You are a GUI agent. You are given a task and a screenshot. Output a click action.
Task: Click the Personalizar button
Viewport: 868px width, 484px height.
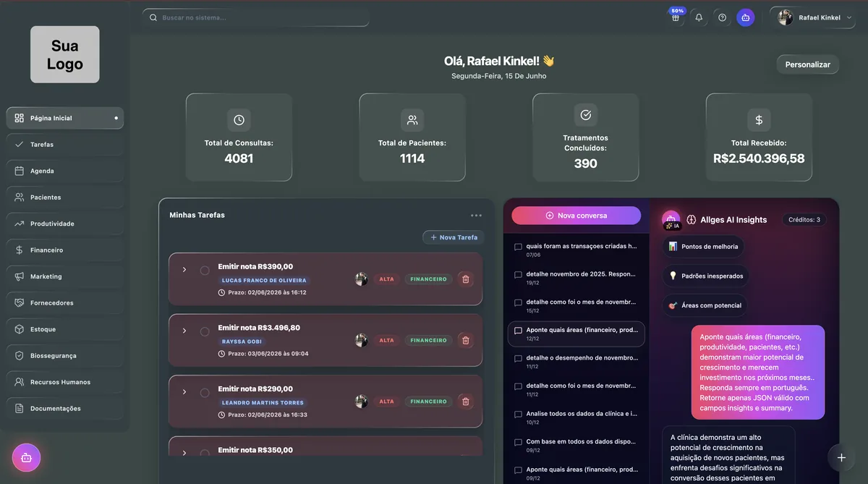tap(808, 64)
